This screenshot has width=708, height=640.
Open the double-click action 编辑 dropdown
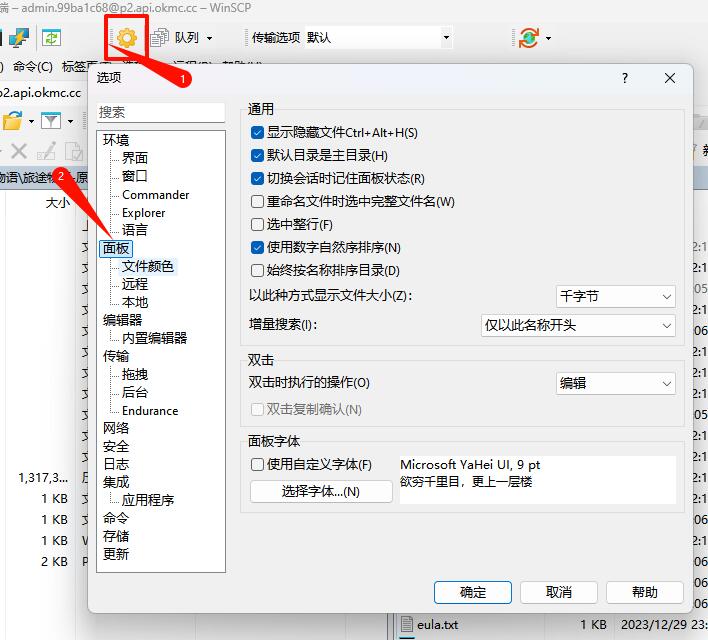click(615, 383)
